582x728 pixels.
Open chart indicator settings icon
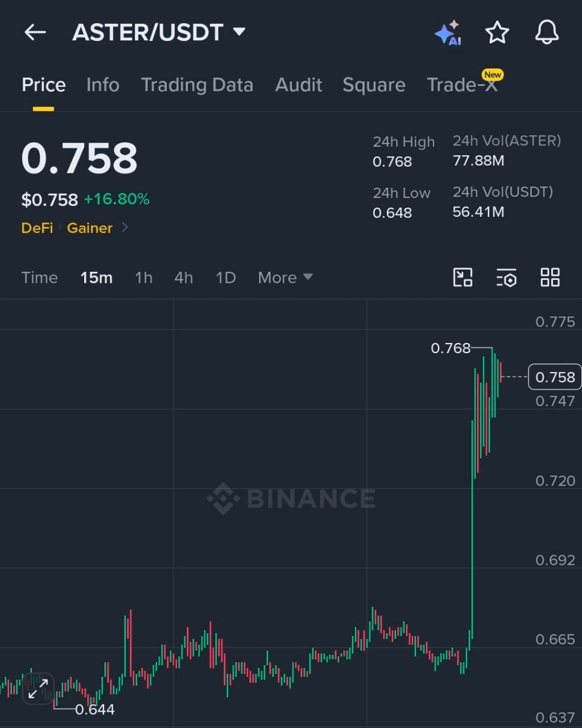[x=506, y=278]
